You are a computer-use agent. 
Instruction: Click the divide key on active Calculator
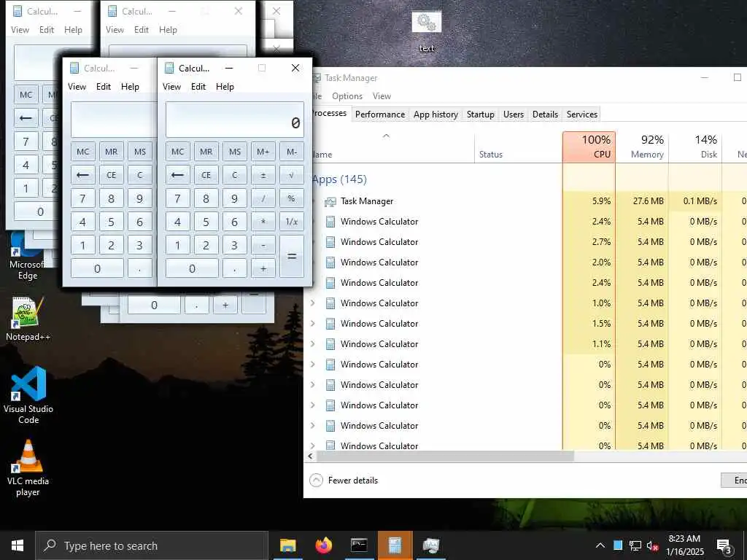point(263,198)
